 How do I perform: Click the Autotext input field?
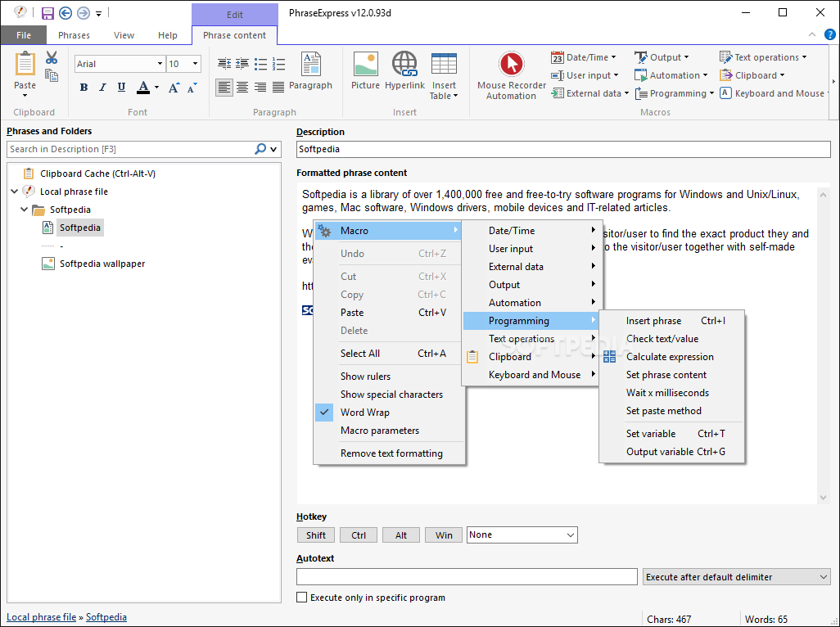pyautogui.click(x=467, y=577)
